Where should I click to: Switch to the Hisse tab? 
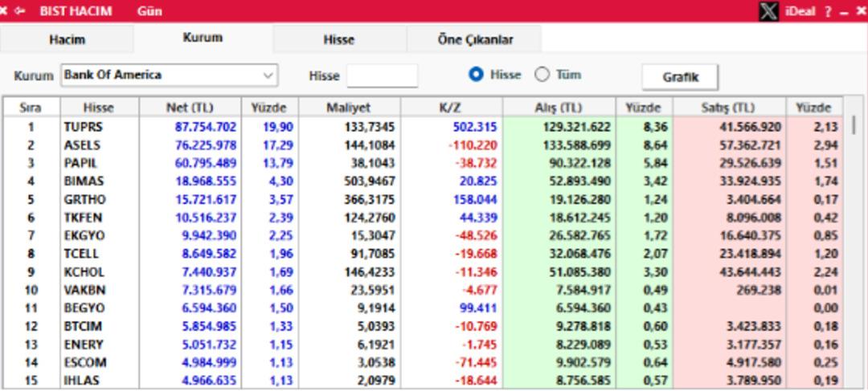(x=339, y=40)
